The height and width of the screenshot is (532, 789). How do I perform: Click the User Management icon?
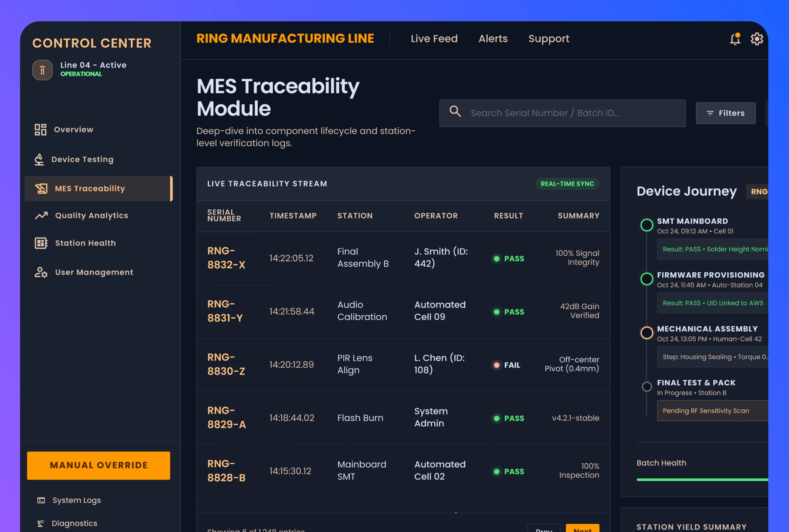pyautogui.click(x=41, y=272)
